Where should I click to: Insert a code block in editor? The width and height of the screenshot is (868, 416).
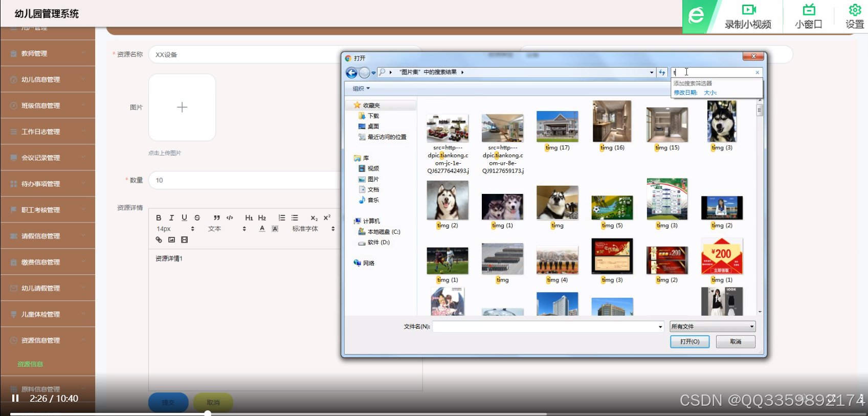230,217
